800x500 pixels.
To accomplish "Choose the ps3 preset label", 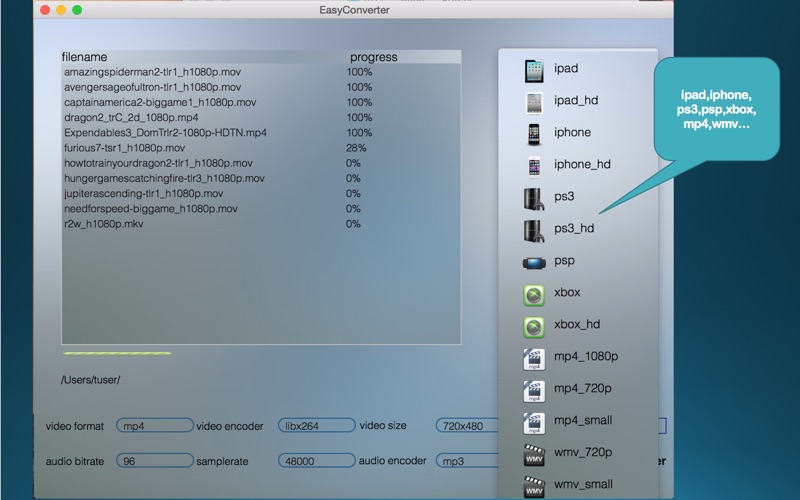I will pyautogui.click(x=564, y=196).
